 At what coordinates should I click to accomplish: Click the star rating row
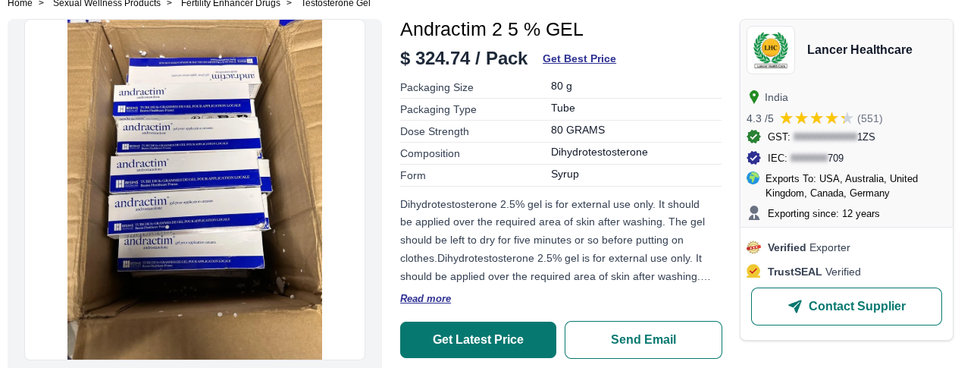point(816,118)
